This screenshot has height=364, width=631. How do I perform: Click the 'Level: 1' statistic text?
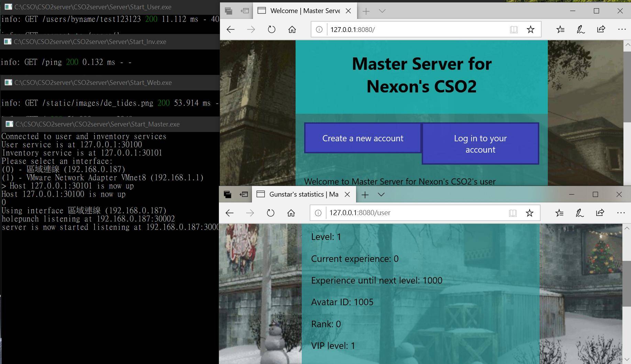coord(326,237)
